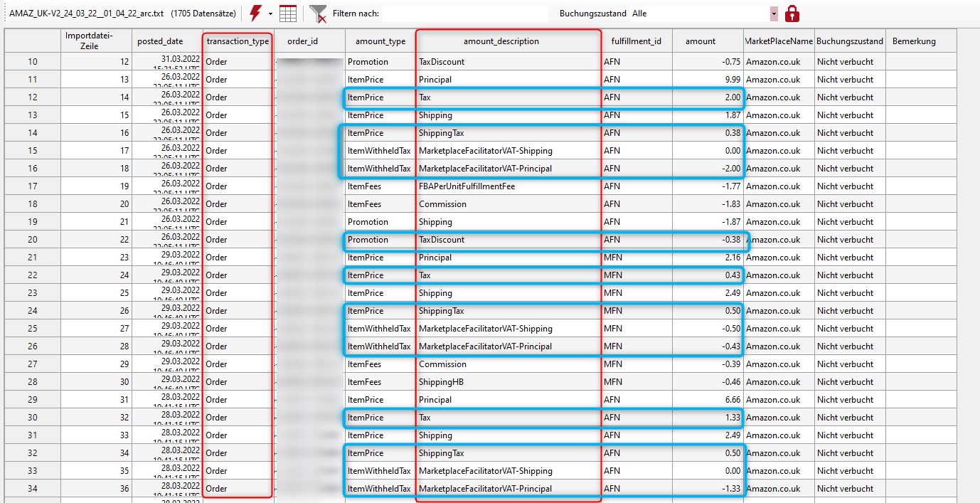Click the MarketPlaceName column header
Viewport: 980px width, 503px height.
(x=778, y=41)
